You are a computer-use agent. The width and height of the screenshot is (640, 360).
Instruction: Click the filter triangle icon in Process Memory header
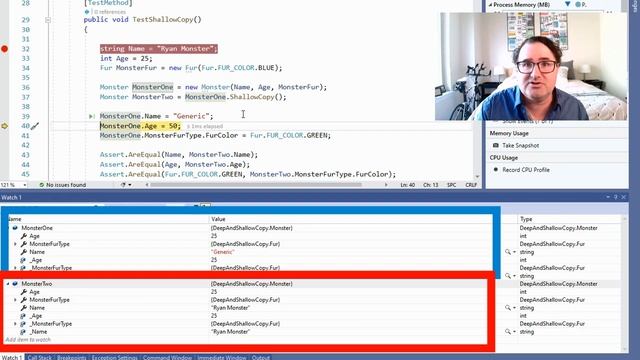click(x=567, y=4)
